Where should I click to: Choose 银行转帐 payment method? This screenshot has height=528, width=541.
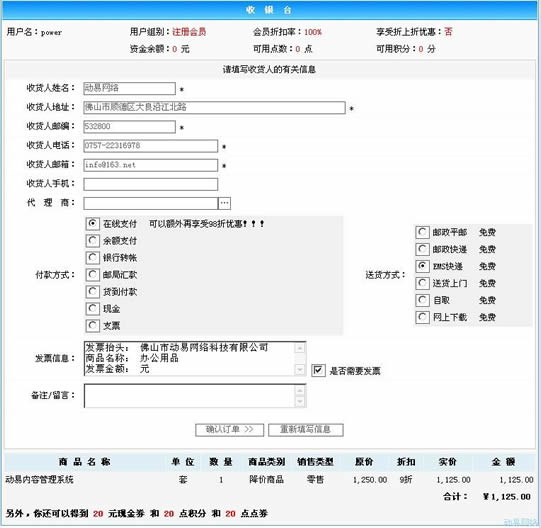pos(92,257)
